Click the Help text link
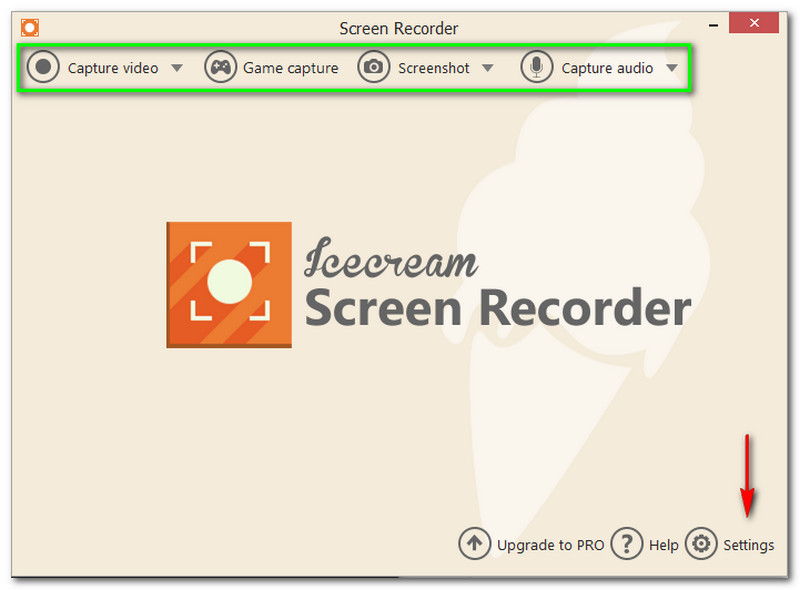The image size is (800, 590). click(664, 545)
